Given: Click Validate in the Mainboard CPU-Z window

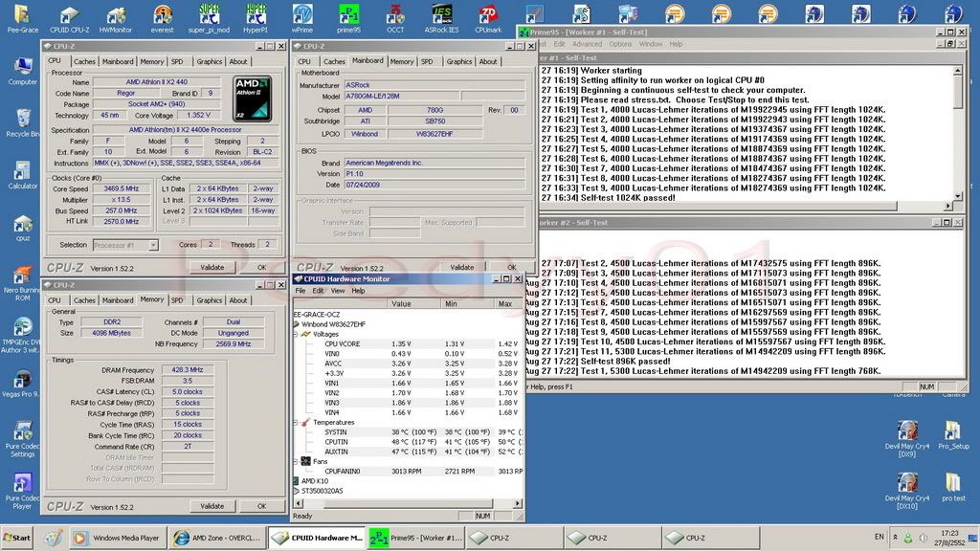Looking at the screenshot, I should 462,268.
